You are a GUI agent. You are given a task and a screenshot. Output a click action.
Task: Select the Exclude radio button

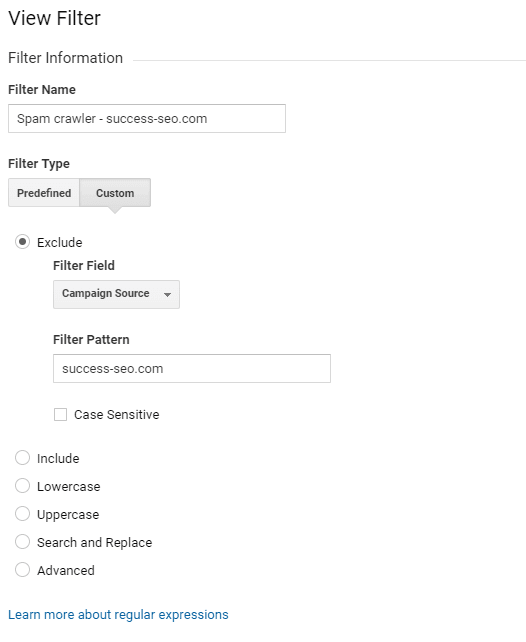(23, 242)
